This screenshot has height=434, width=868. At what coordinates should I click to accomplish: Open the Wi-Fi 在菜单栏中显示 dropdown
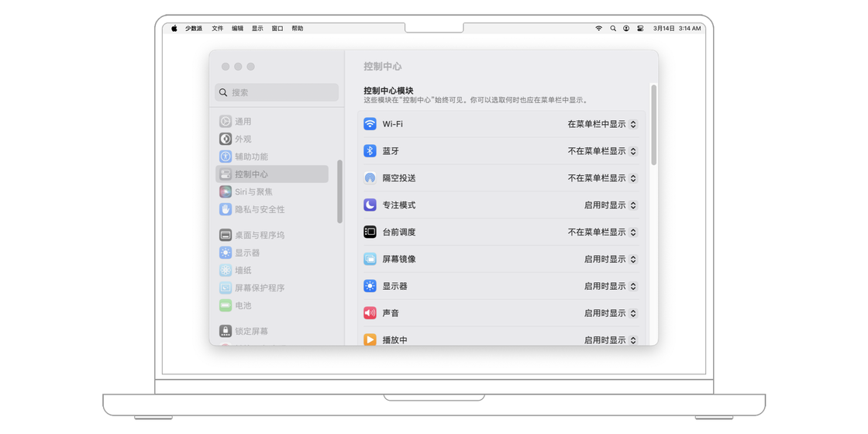(602, 124)
